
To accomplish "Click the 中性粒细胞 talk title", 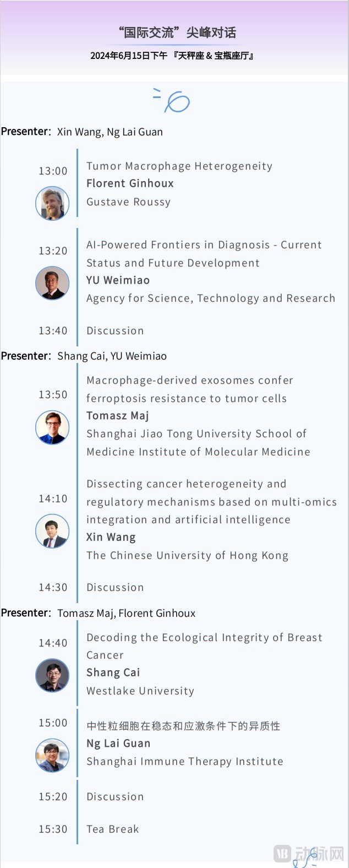I will tap(183, 726).
